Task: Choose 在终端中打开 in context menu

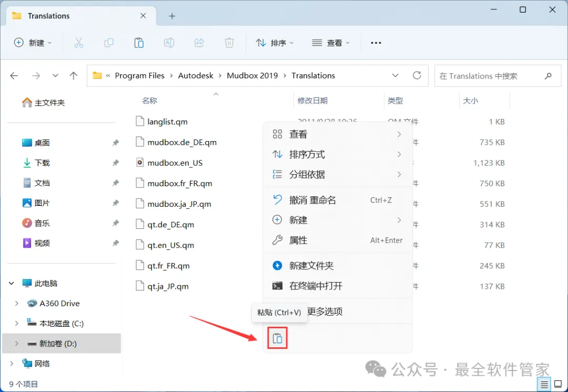Action: (x=338, y=286)
